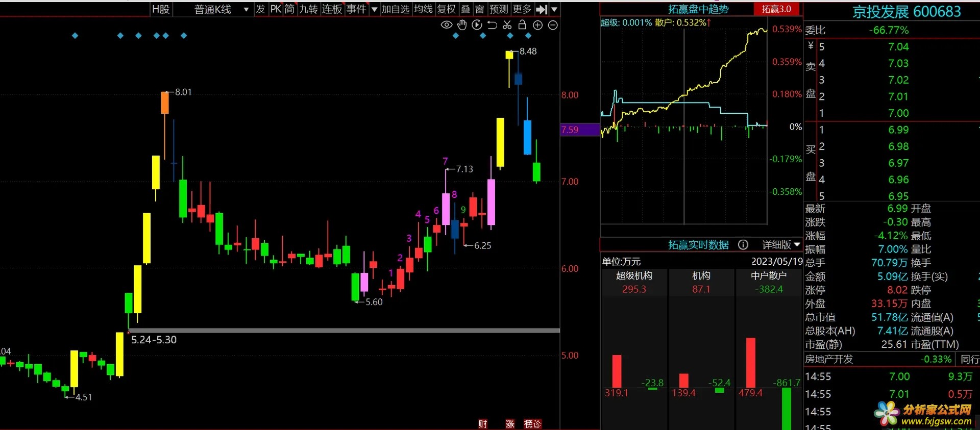Click the 中户散户 column header
The height and width of the screenshot is (430, 980).
tap(769, 275)
